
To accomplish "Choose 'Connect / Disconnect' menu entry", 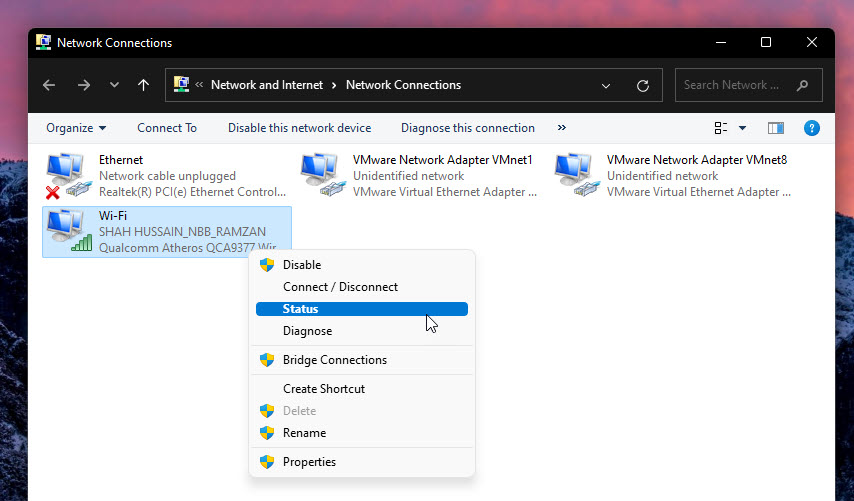I will click(362, 287).
